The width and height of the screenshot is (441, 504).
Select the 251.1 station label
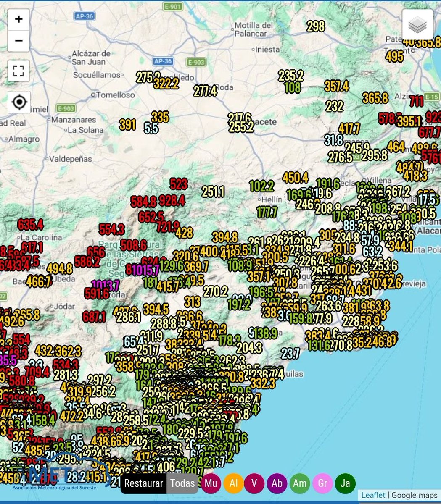point(213,192)
